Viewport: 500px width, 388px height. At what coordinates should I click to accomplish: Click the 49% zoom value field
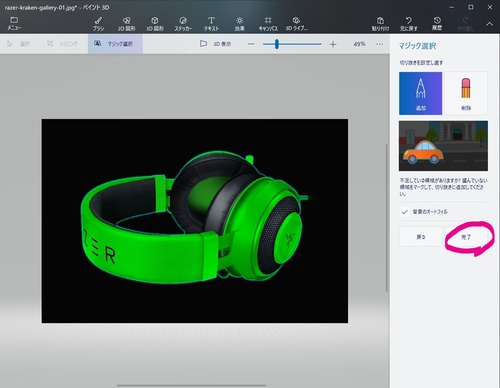pos(359,44)
